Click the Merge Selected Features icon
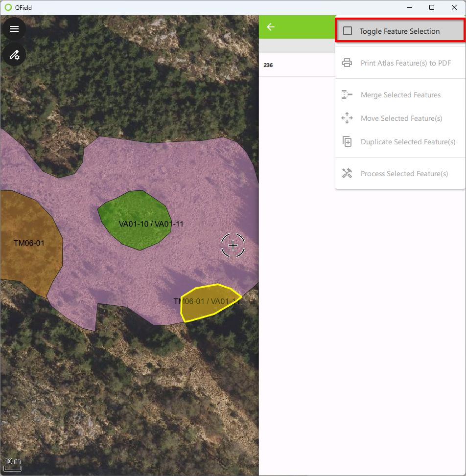The height and width of the screenshot is (476, 466). click(x=347, y=95)
